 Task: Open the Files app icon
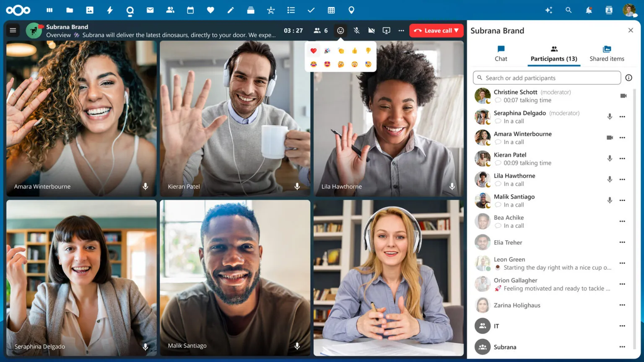coord(70,10)
